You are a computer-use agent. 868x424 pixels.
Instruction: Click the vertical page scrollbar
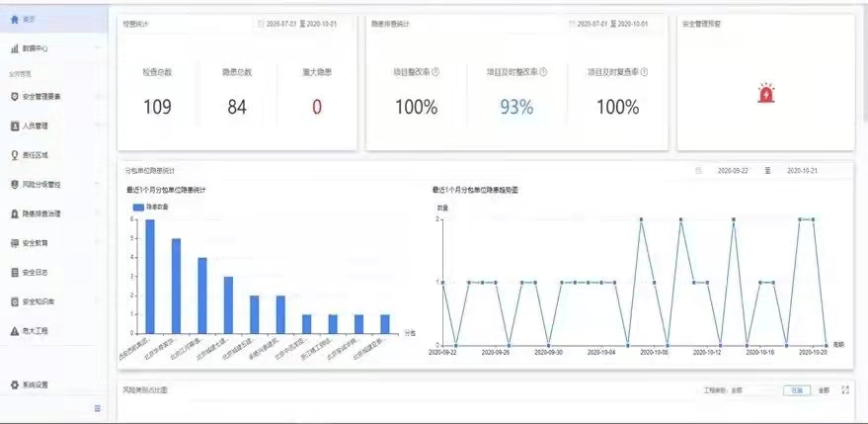pos(865,61)
